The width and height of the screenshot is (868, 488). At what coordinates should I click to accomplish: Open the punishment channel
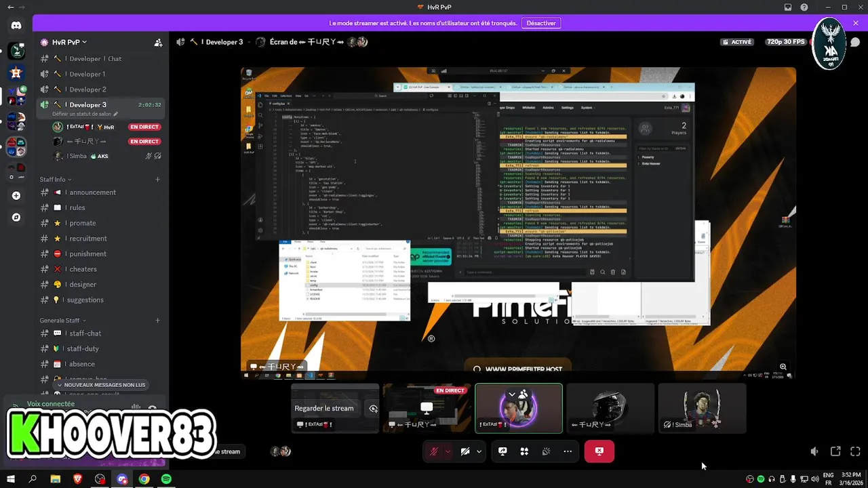click(100, 254)
